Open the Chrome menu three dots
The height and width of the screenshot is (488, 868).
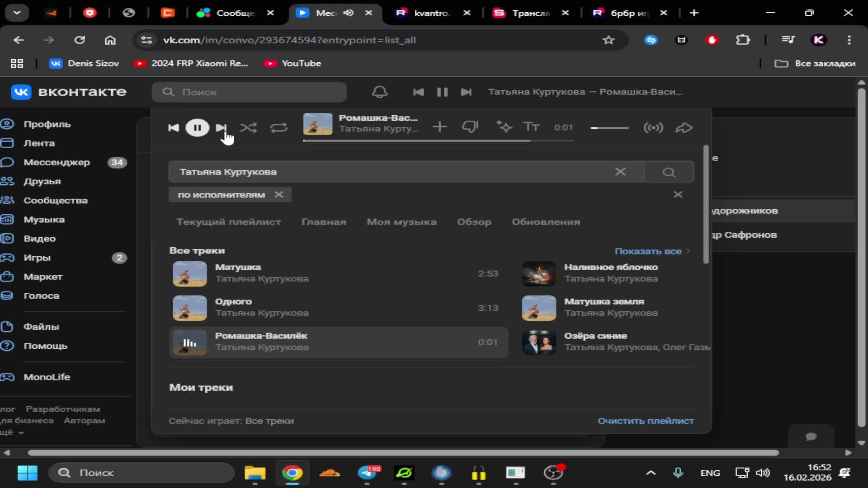point(849,40)
